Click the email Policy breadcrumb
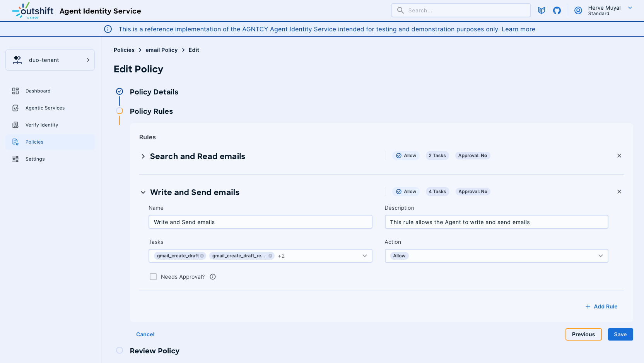Image resolution: width=644 pixels, height=363 pixels. coord(162,50)
